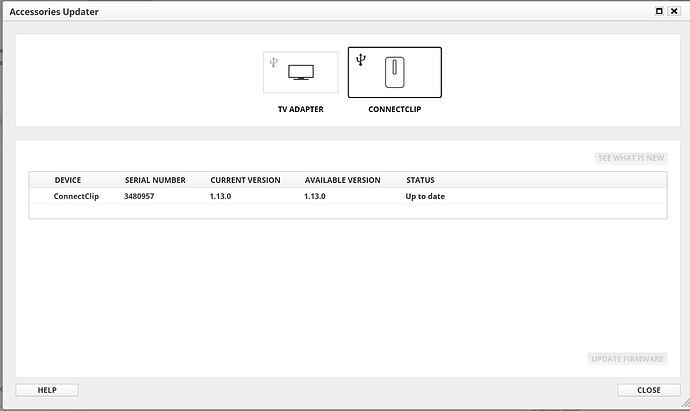
Task: Click serial number 3480957
Action: (139, 196)
